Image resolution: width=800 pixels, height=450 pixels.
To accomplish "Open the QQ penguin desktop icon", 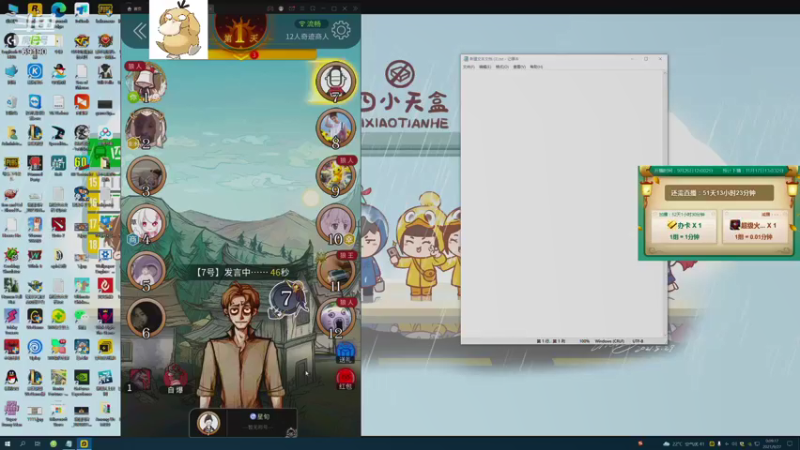I will (x=11, y=380).
